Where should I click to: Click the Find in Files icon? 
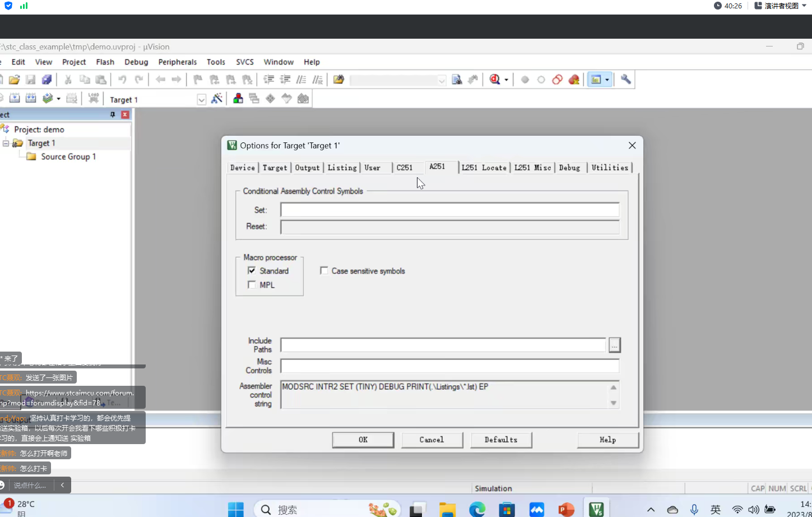pyautogui.click(x=338, y=80)
